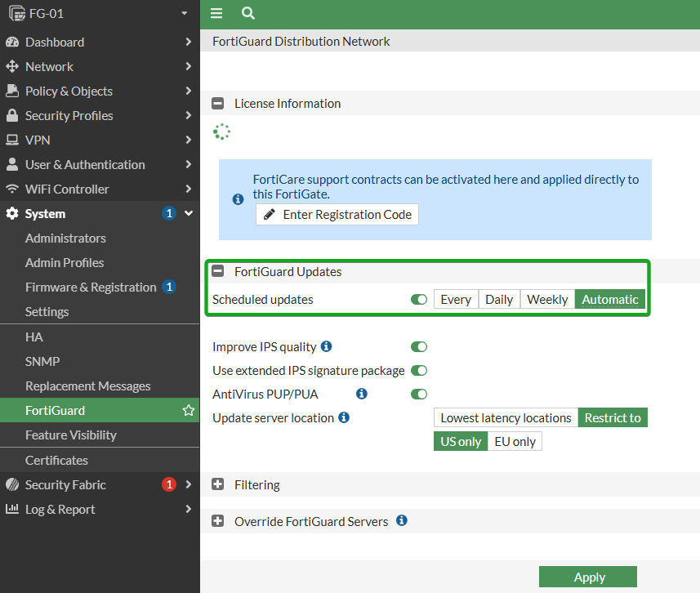Click the FG-01 device icon
Image resolution: width=700 pixels, height=593 pixels.
17,13
